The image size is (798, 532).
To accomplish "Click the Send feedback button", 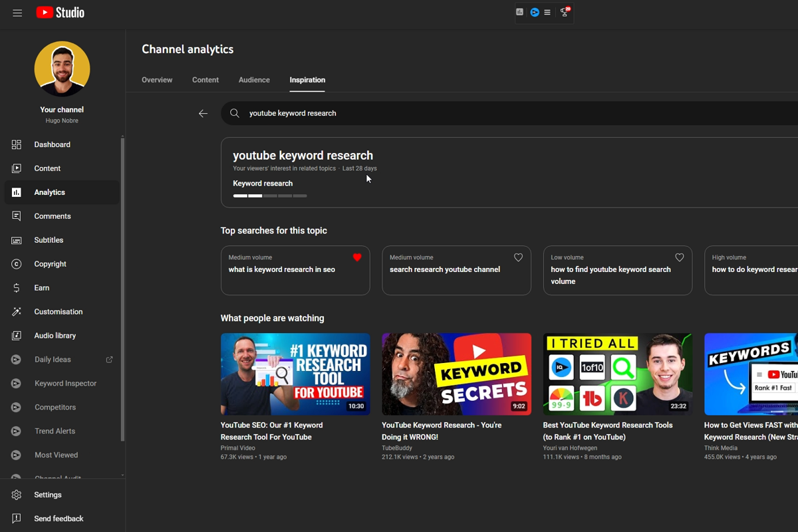I will (x=58, y=518).
